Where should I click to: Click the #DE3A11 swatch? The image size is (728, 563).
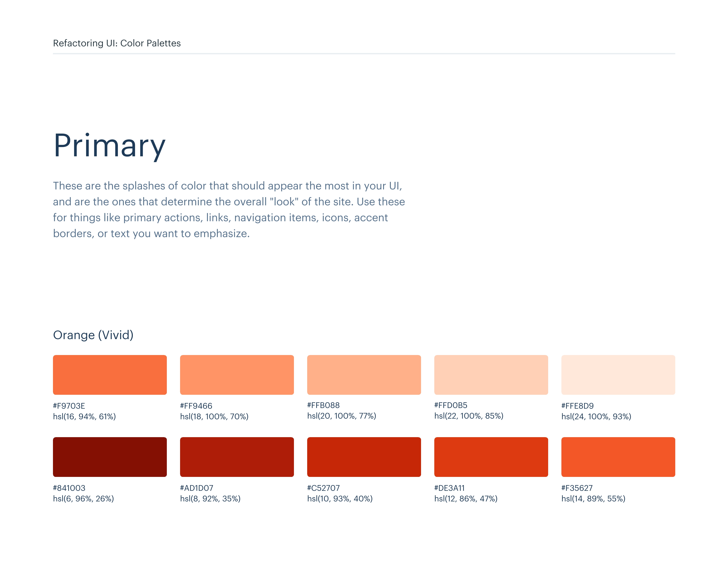pyautogui.click(x=491, y=457)
